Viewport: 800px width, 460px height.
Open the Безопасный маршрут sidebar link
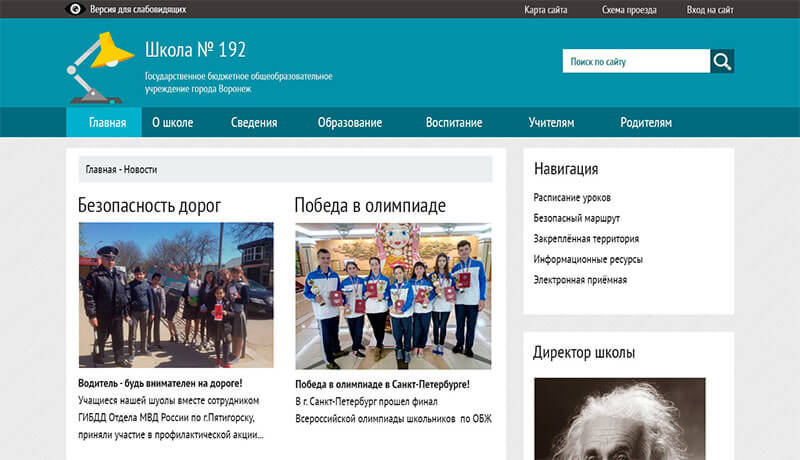click(x=577, y=218)
